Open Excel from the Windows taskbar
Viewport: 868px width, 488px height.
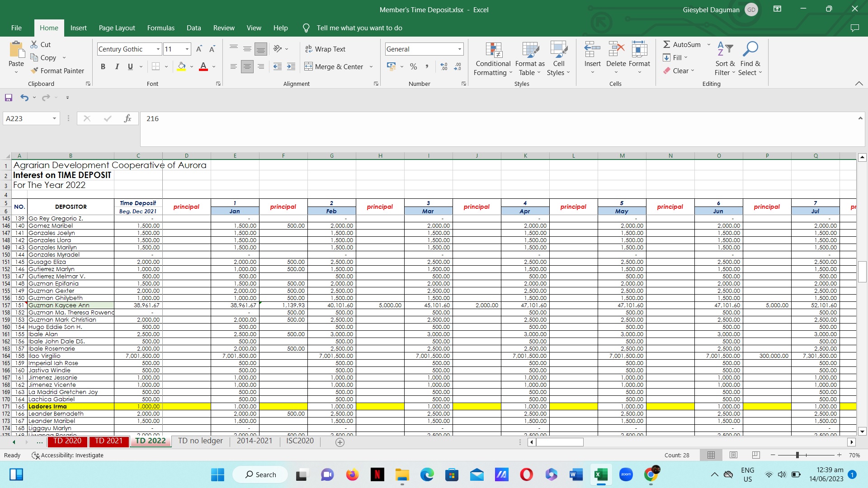[x=601, y=474]
